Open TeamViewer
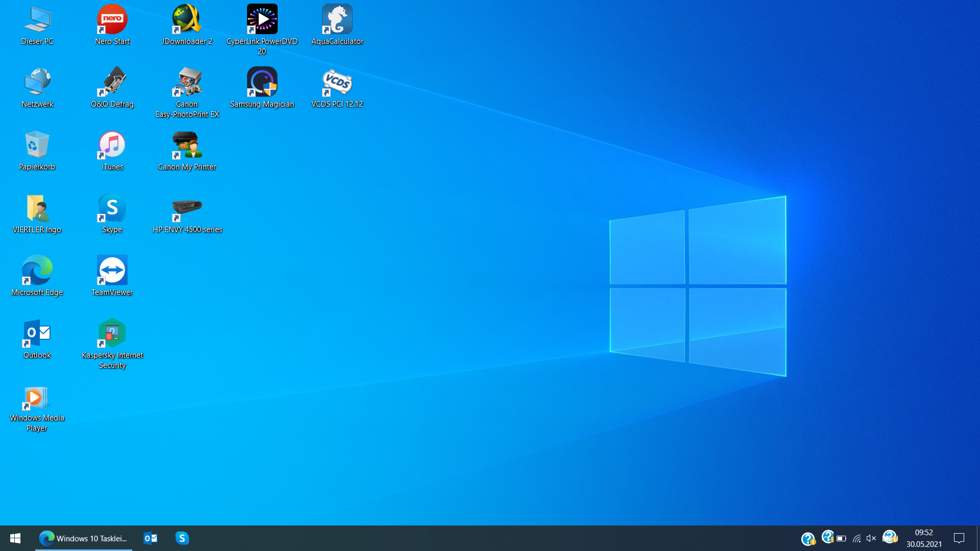 [112, 270]
